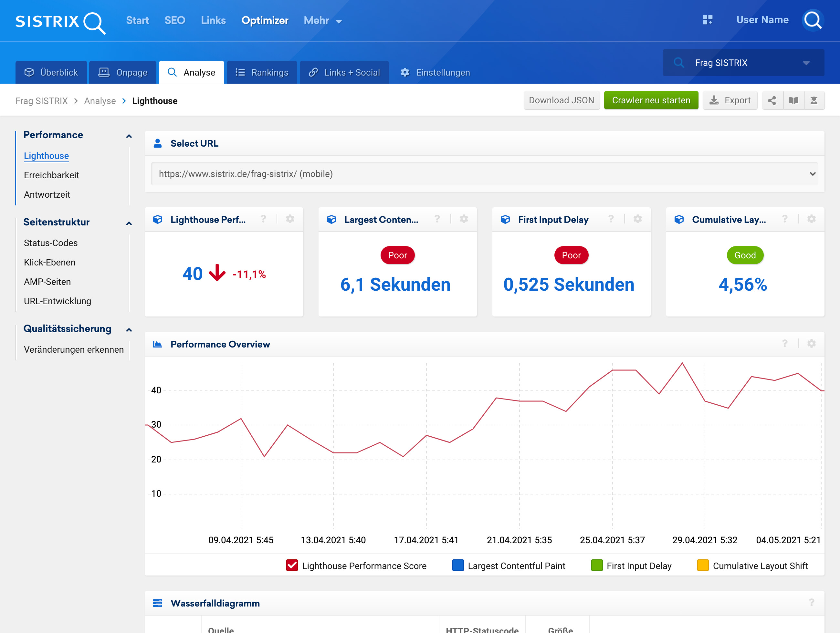
Task: Click help icon on Largest Contentful Paint card
Action: [437, 219]
